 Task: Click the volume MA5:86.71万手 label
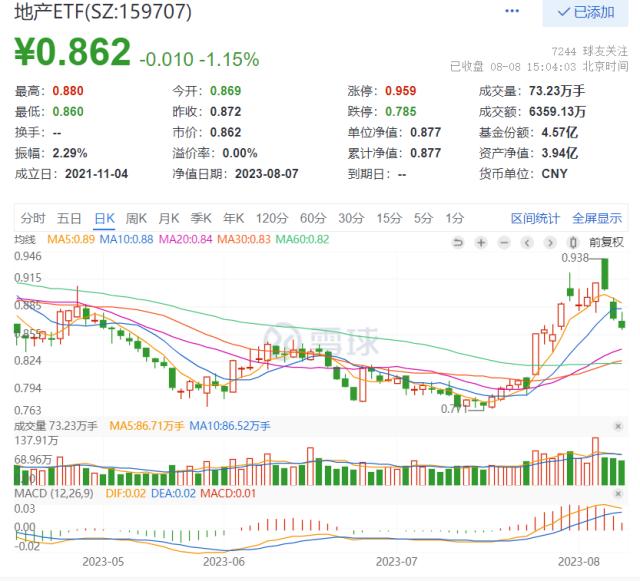[x=147, y=426]
